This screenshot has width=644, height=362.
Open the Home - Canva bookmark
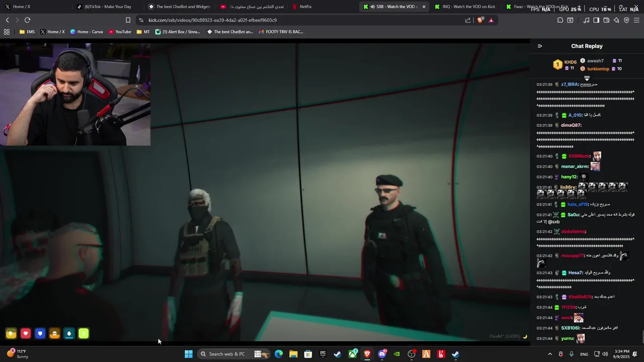click(x=87, y=32)
